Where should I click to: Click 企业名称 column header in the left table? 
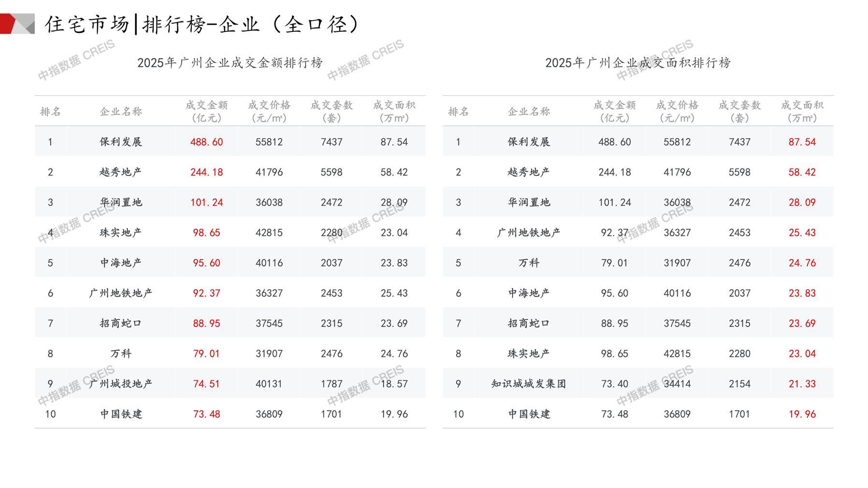pos(121,112)
